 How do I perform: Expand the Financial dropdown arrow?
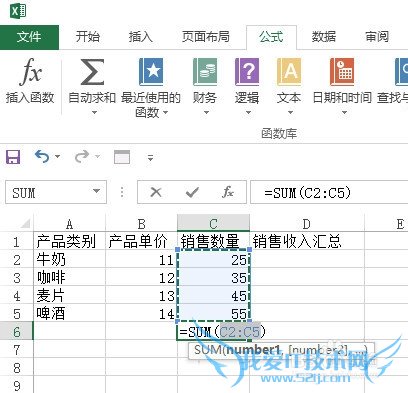[x=206, y=113]
